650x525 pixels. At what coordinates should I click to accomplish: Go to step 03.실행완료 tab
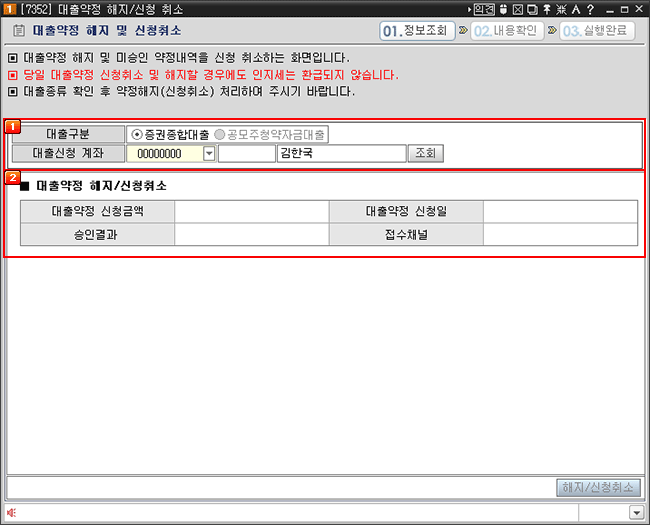[597, 31]
